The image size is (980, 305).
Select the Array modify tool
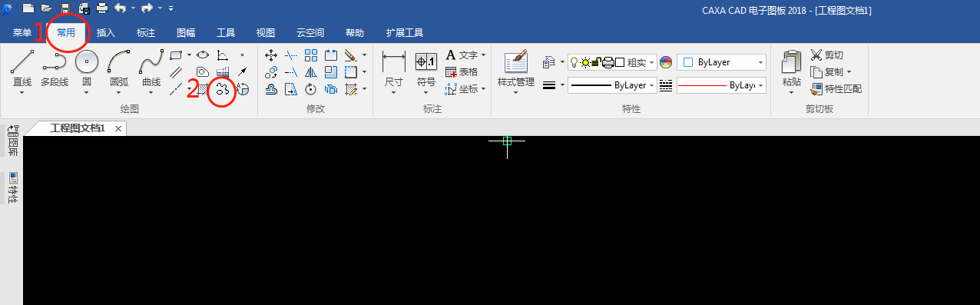pos(311,55)
